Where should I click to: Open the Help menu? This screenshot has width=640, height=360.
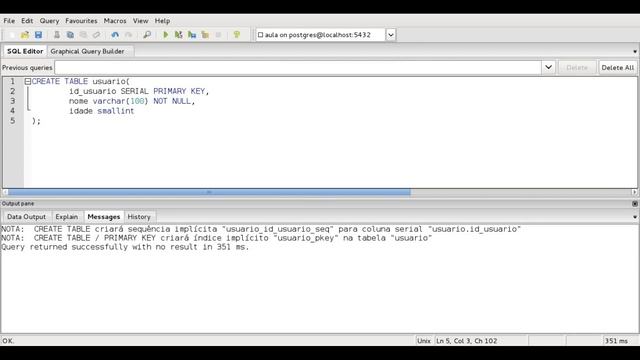162,21
